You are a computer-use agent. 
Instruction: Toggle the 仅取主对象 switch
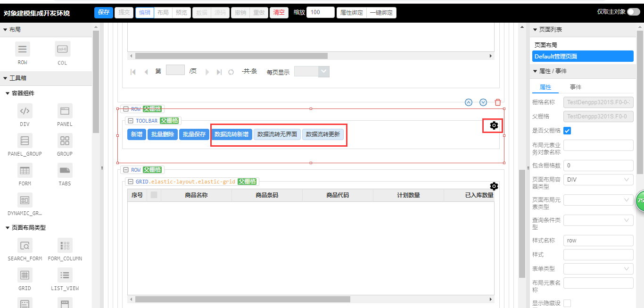(633, 12)
